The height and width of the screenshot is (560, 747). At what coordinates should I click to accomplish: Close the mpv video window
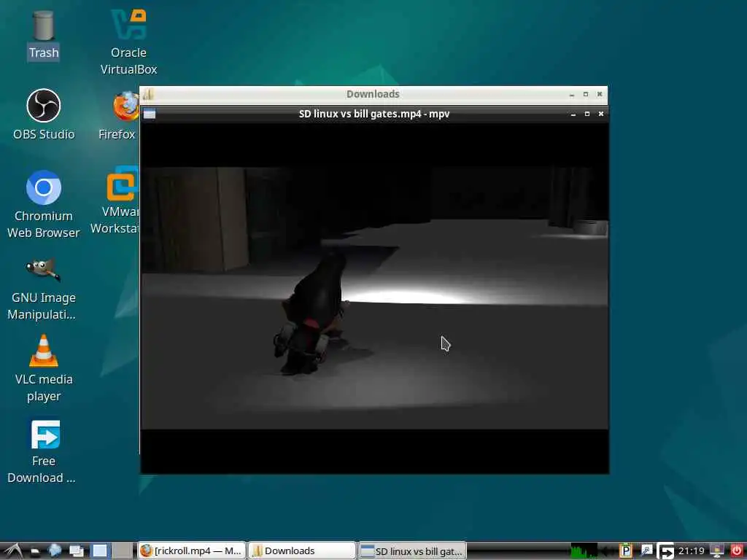tap(601, 114)
